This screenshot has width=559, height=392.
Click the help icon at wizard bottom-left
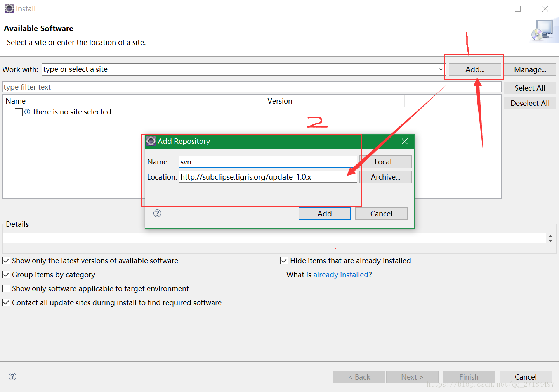tap(12, 376)
